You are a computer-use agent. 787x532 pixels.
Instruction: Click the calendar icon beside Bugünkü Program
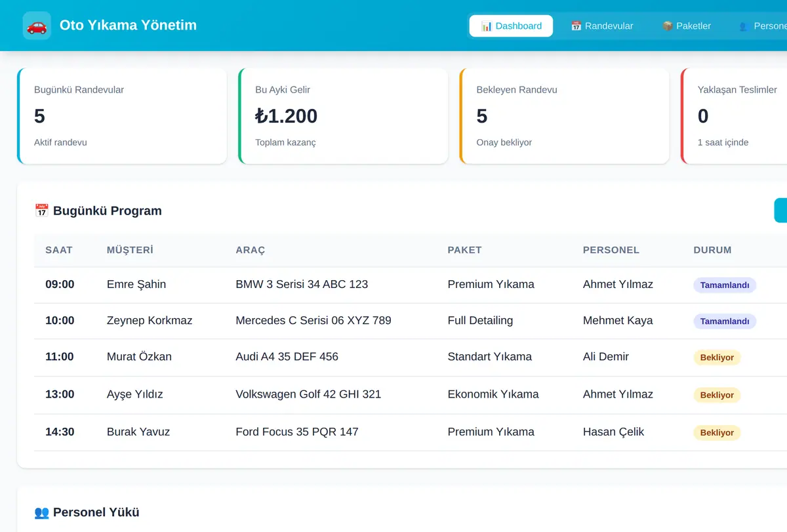point(41,211)
